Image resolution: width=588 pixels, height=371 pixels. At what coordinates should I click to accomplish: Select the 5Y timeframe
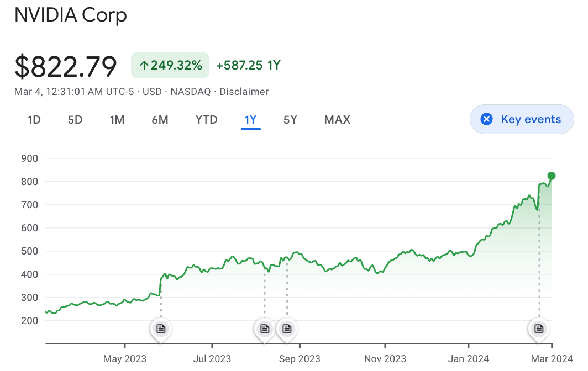290,119
